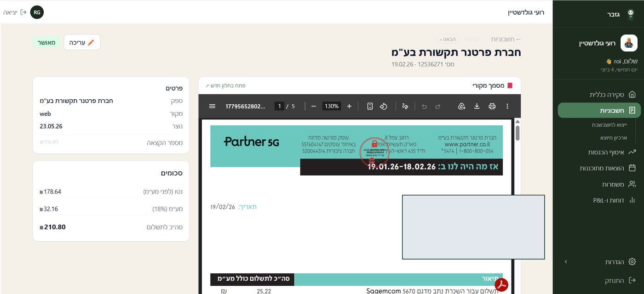
Task: Click the PDF filename 17795652802...
Action: point(246,106)
